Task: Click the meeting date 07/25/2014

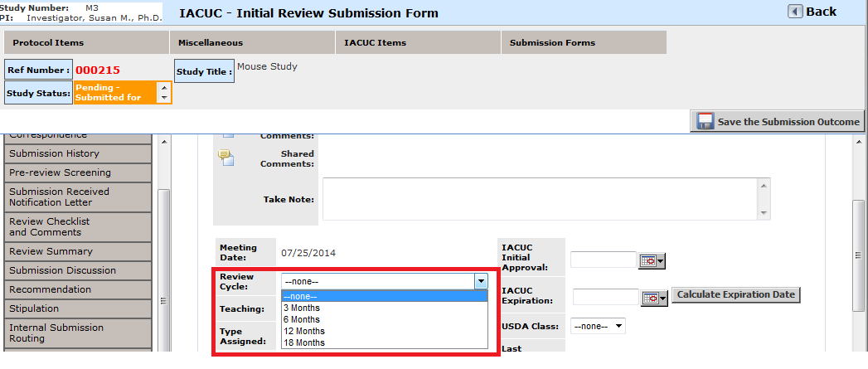Action: point(308,253)
